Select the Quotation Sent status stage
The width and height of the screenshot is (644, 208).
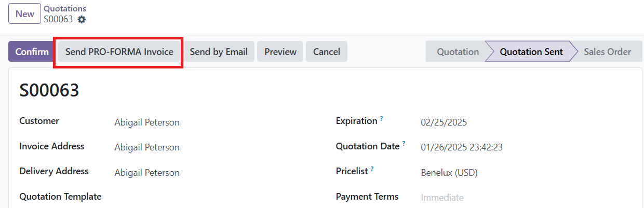tap(531, 52)
